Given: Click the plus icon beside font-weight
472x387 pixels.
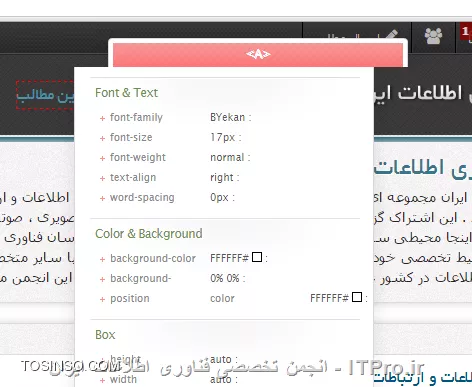Looking at the screenshot, I should coord(102,158).
